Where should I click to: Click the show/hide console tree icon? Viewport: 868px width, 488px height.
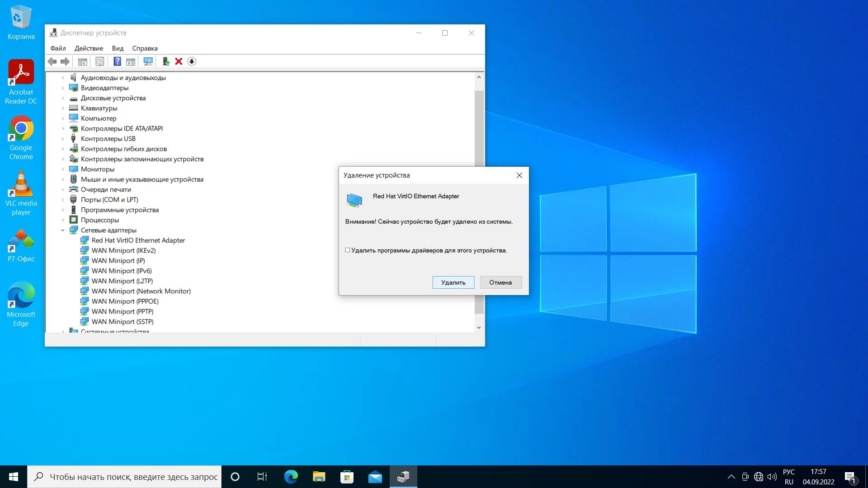(x=82, y=61)
